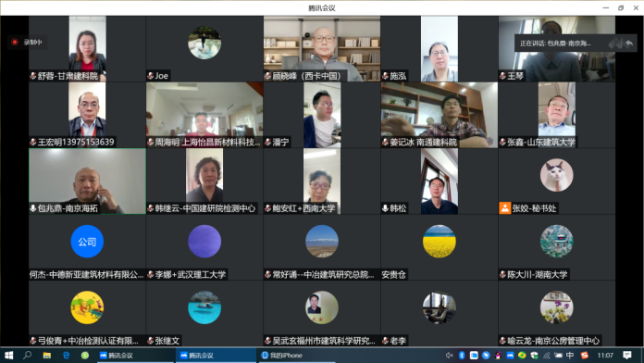
Task: Click the 正在讲话 speaker name banner
Action: (x=555, y=44)
